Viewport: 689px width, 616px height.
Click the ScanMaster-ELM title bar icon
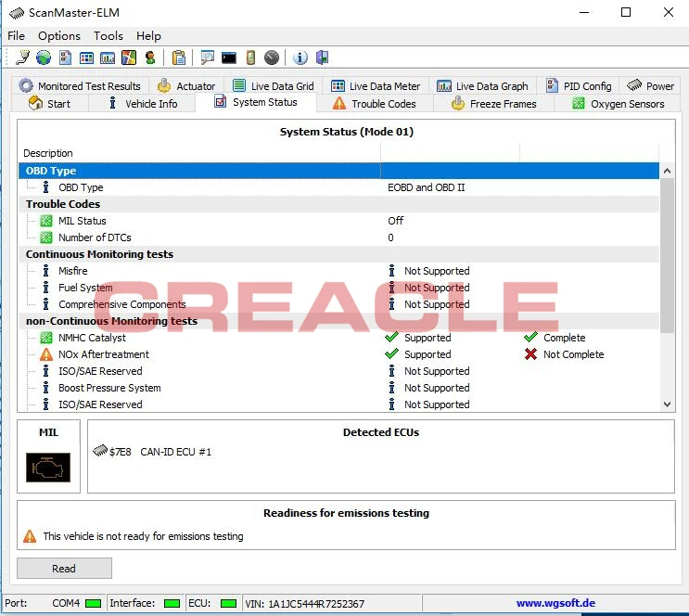(x=17, y=13)
